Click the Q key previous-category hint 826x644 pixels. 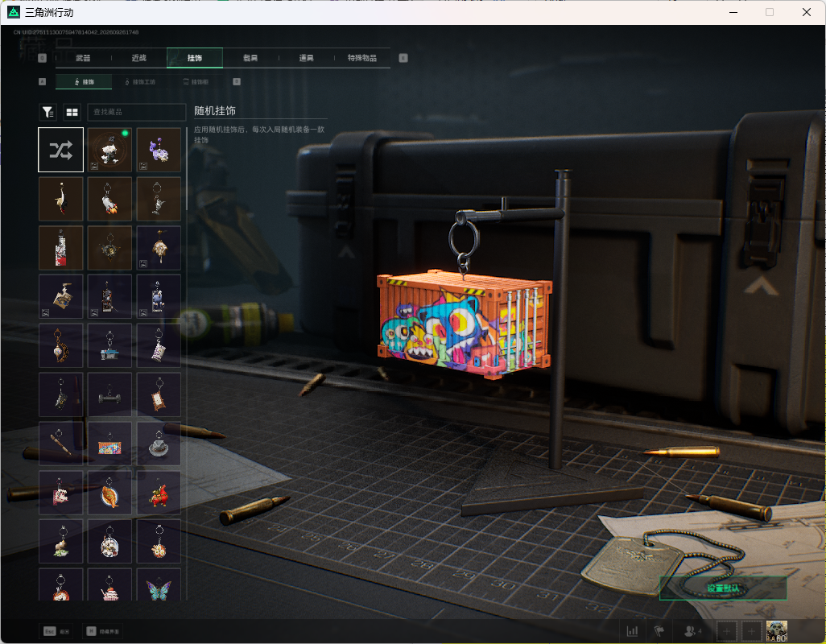[43, 58]
